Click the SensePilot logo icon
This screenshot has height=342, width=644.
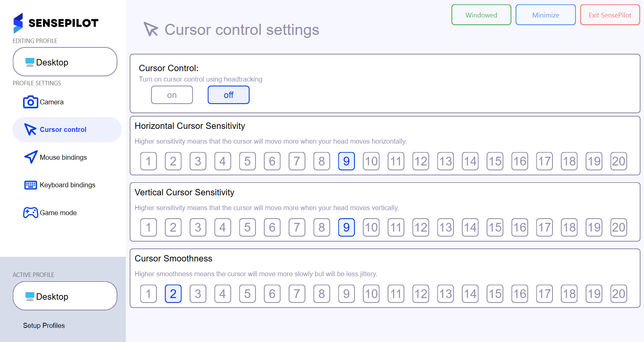click(18, 23)
